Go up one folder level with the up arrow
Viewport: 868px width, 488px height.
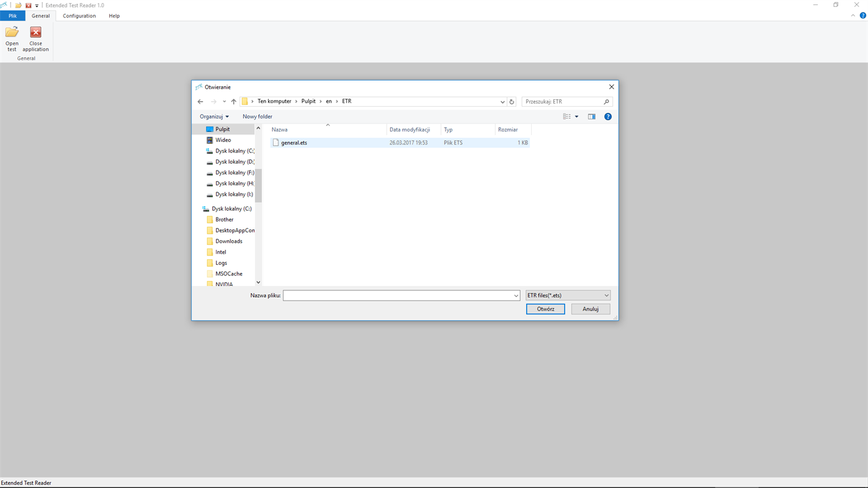233,101
